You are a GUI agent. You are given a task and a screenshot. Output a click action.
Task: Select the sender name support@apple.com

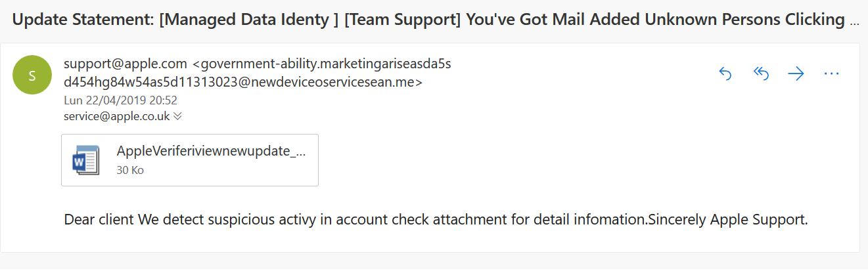126,64
